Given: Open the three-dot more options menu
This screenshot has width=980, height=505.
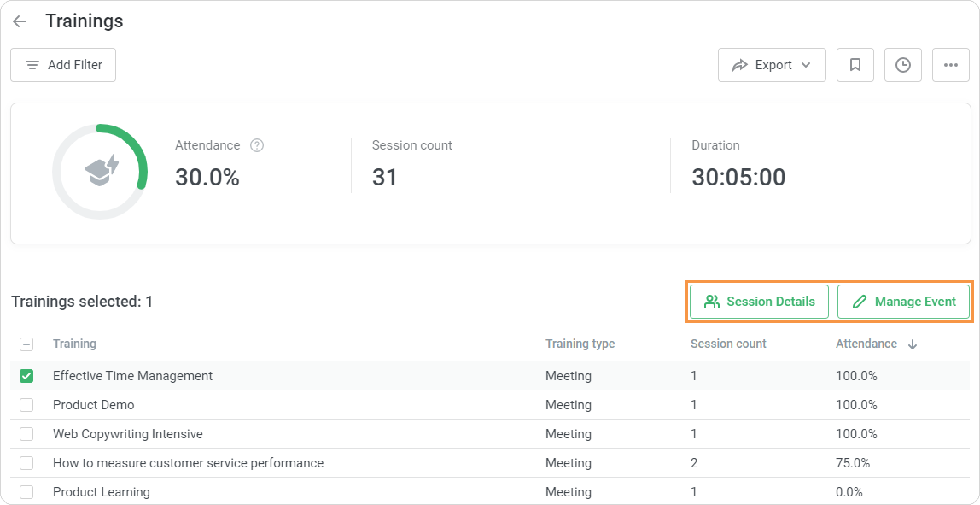Looking at the screenshot, I should [951, 65].
